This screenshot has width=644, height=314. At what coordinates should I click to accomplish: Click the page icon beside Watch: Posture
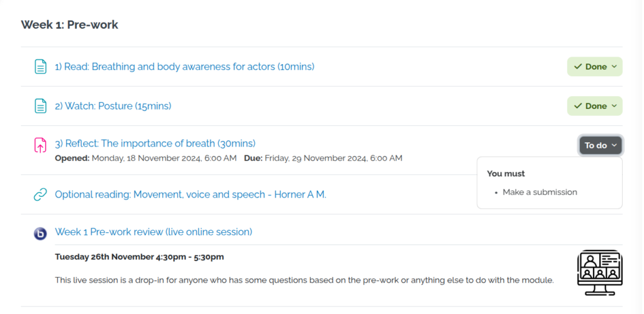tap(40, 106)
